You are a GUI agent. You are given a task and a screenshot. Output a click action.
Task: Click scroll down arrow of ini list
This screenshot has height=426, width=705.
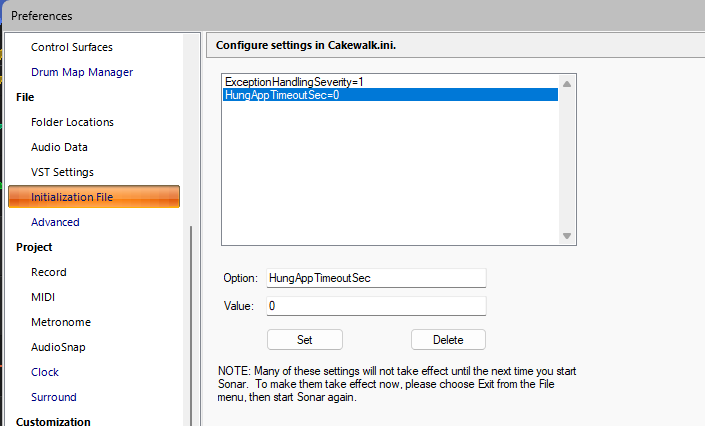[567, 236]
